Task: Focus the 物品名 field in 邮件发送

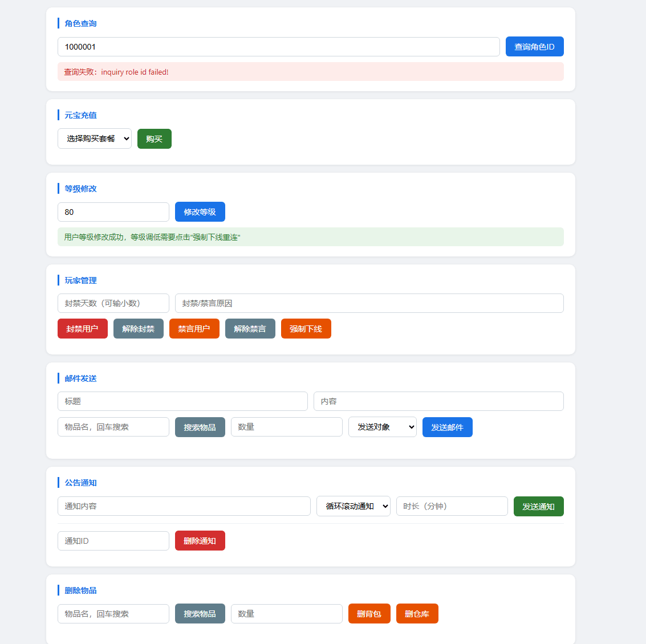Action: 113,427
